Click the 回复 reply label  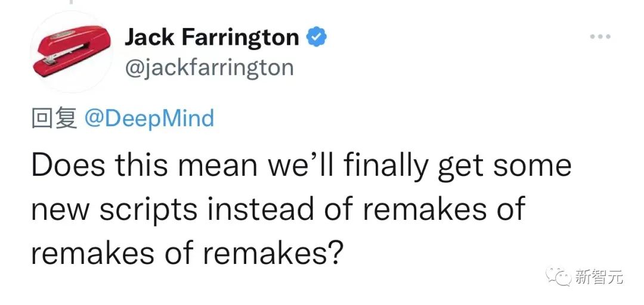pyautogui.click(x=53, y=119)
